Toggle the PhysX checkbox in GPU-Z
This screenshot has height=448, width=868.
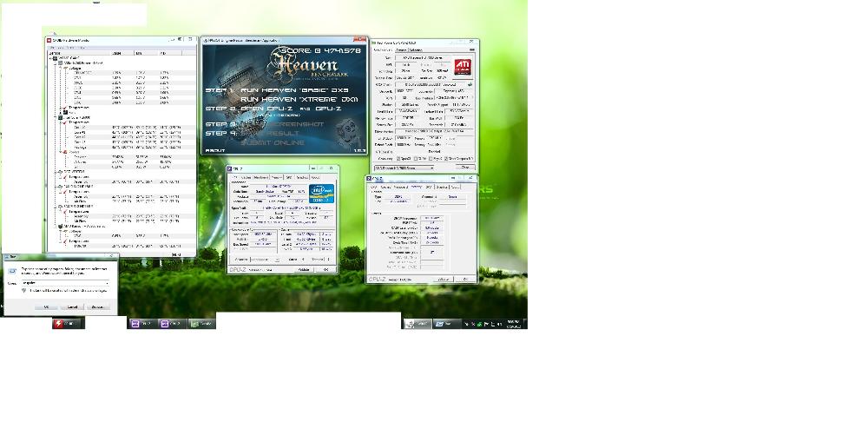tap(431, 159)
